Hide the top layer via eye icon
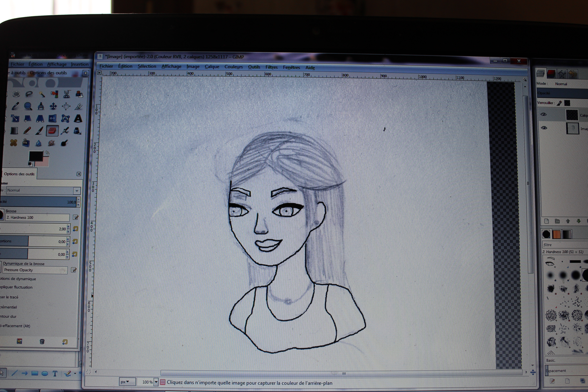 coord(544,115)
